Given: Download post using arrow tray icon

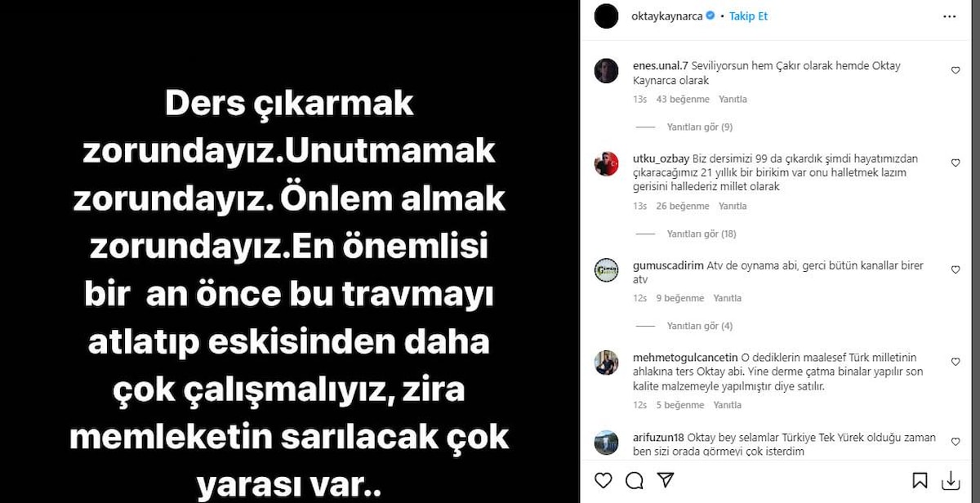Looking at the screenshot, I should coord(950,480).
